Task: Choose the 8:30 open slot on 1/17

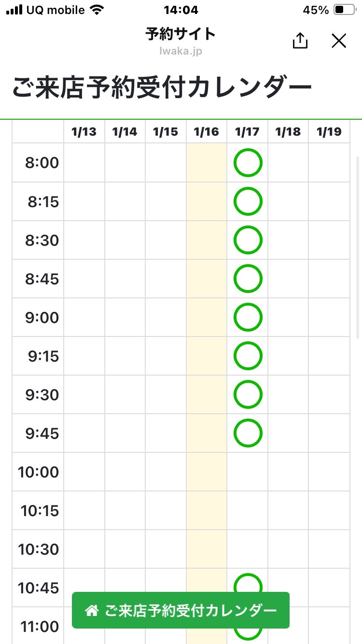Action: 248,240
